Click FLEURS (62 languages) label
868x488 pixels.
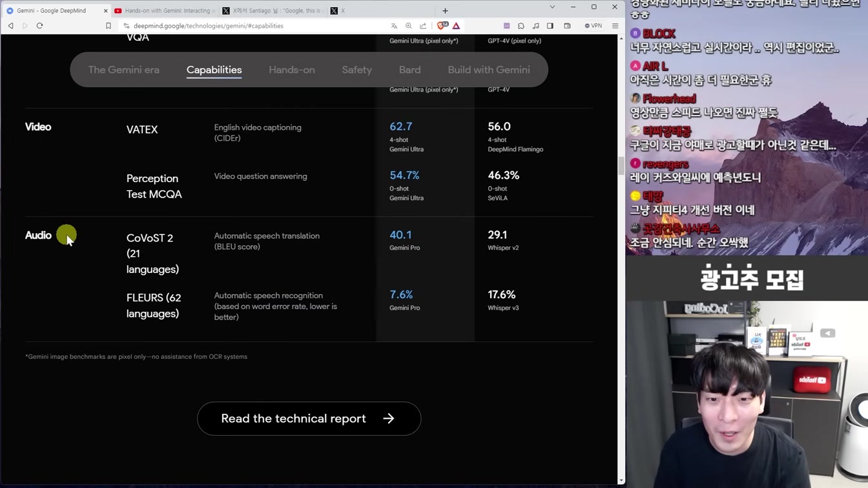click(x=154, y=305)
